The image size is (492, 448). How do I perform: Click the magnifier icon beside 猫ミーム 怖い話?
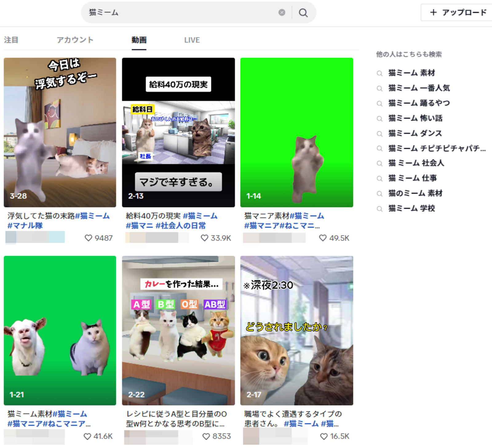click(379, 118)
